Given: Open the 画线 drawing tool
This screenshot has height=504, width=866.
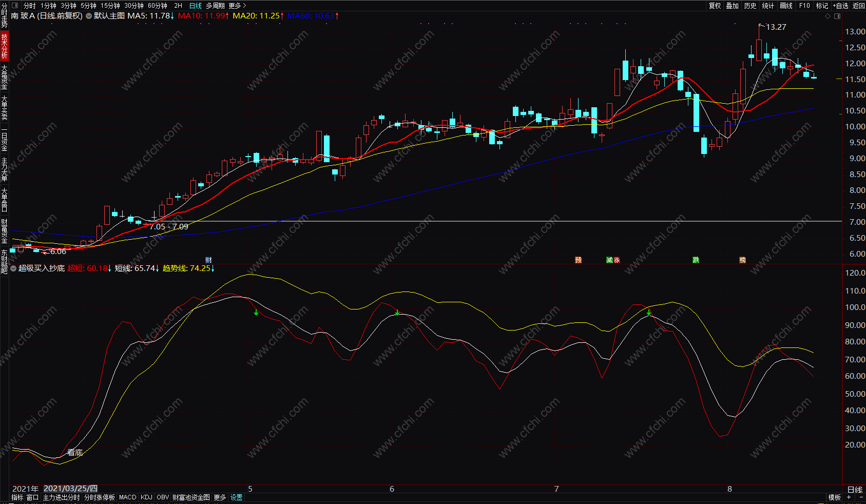Looking at the screenshot, I should [x=786, y=6].
